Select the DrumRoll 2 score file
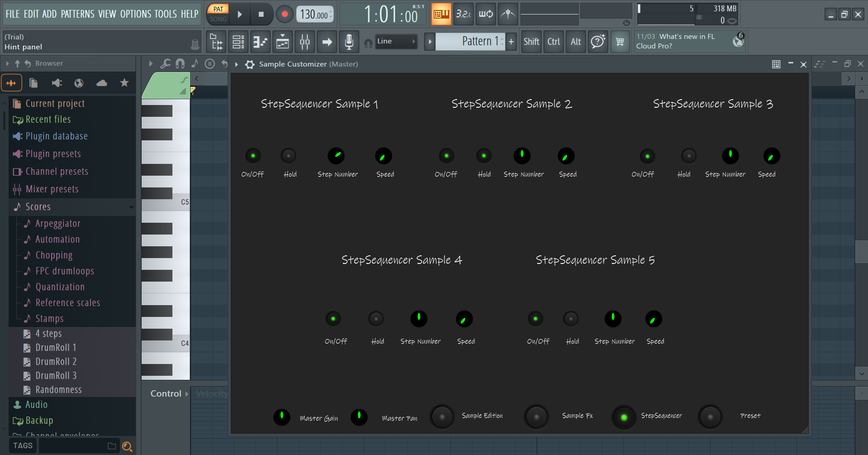This screenshot has width=868, height=455. [56, 362]
